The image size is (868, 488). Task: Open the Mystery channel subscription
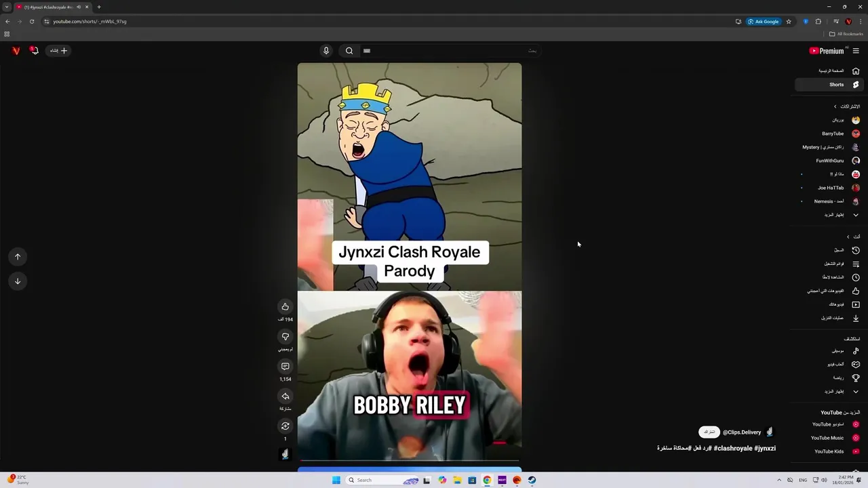[x=829, y=147]
